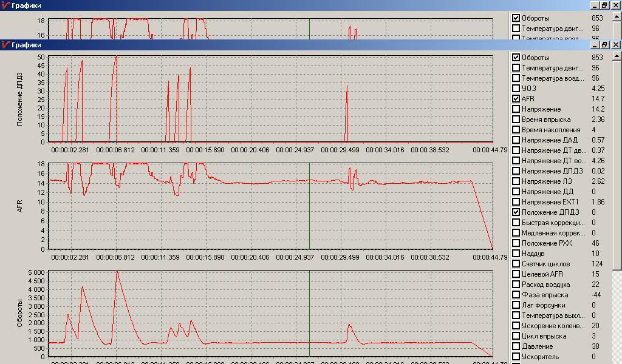The width and height of the screenshot is (622, 364).
Task: Click scroll-up arrow of background parameter list
Action: 617,17
